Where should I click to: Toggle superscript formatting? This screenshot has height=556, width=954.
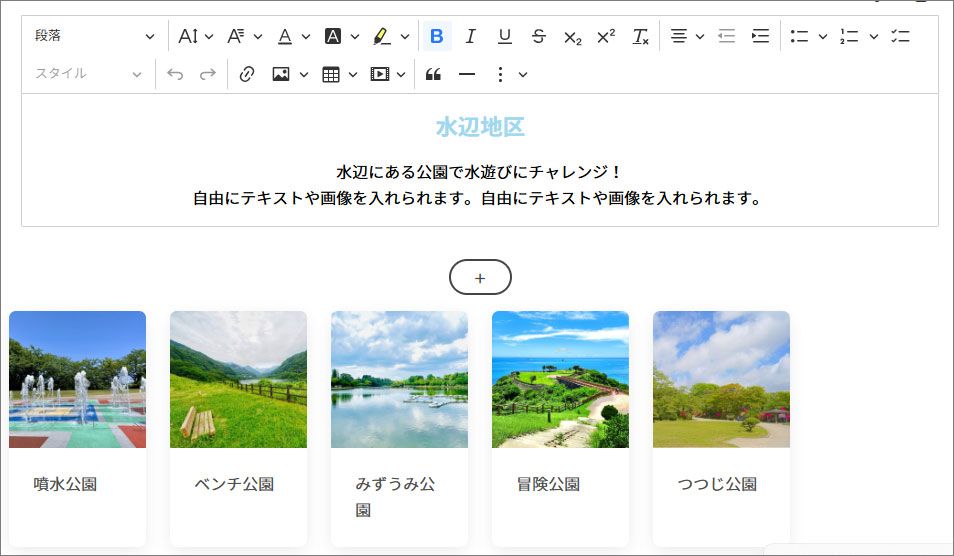(x=606, y=36)
